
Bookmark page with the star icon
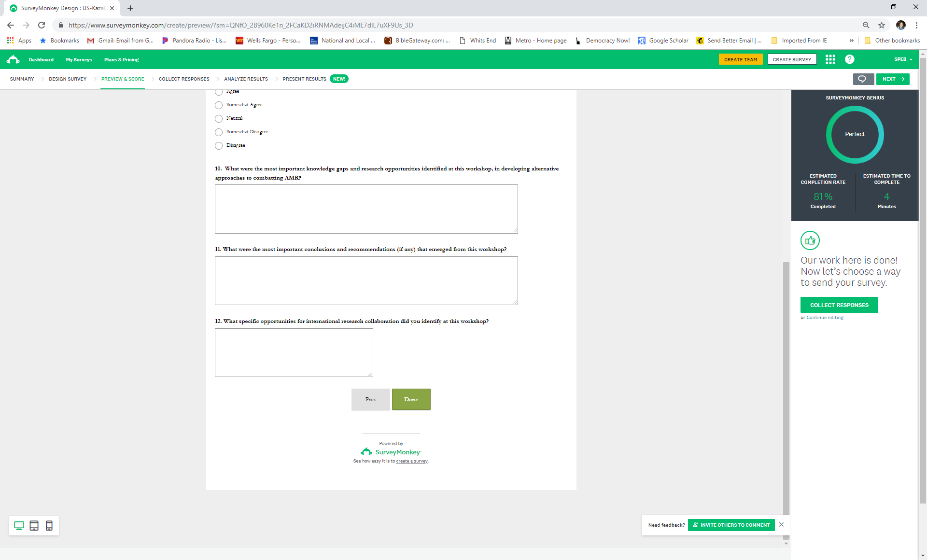[x=882, y=25]
